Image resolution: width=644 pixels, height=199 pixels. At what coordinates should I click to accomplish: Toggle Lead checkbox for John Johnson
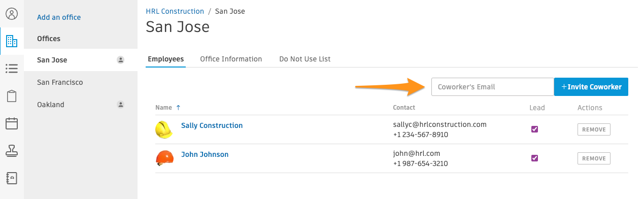tap(534, 158)
